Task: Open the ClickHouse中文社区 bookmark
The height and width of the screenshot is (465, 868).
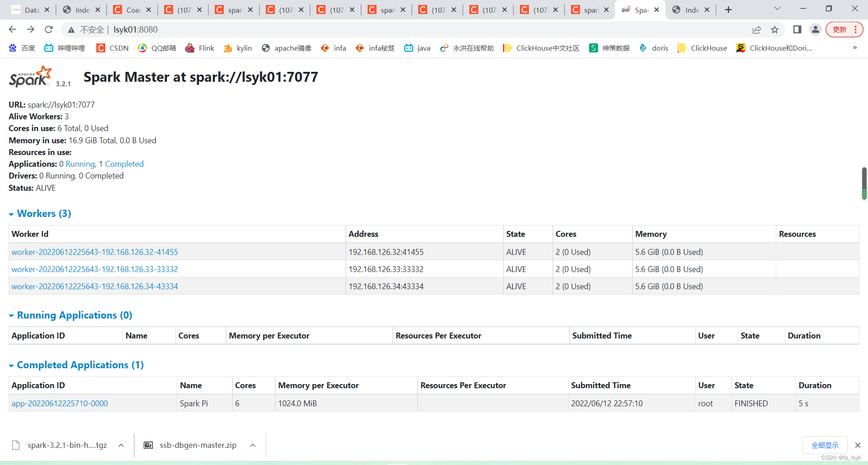Action: click(541, 48)
